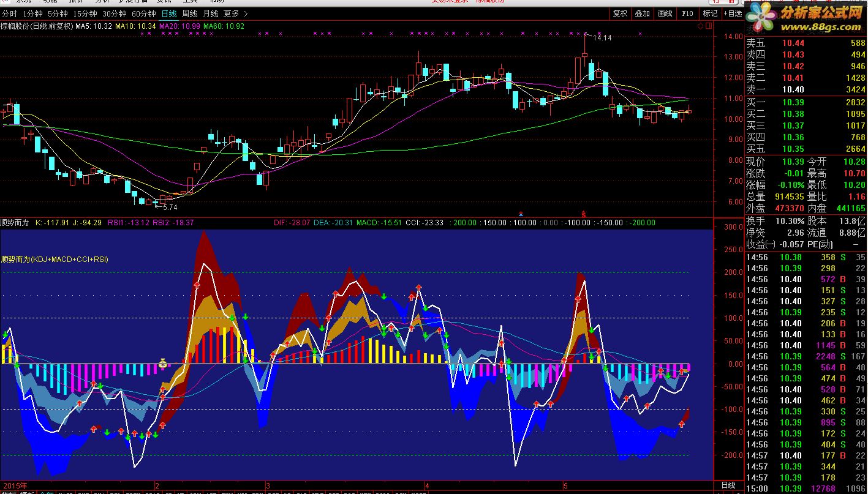The image size is (868, 494).
Task: Click the MA20: 10.99 indicator label
Action: pos(179,26)
